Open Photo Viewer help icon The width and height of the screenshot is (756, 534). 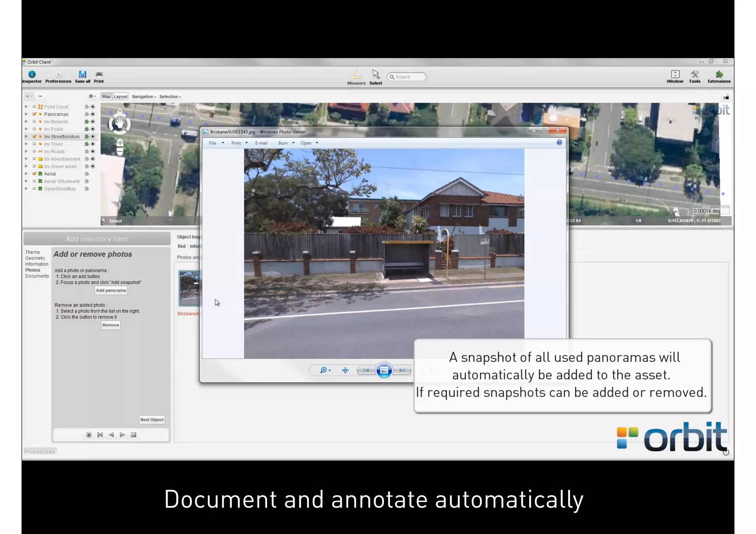point(559,142)
